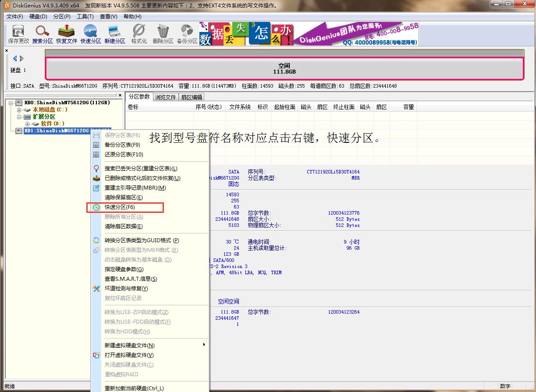The image size is (536, 392).
Task: Collapse the Extended Partition (扩展分区) node
Action: click(19, 117)
